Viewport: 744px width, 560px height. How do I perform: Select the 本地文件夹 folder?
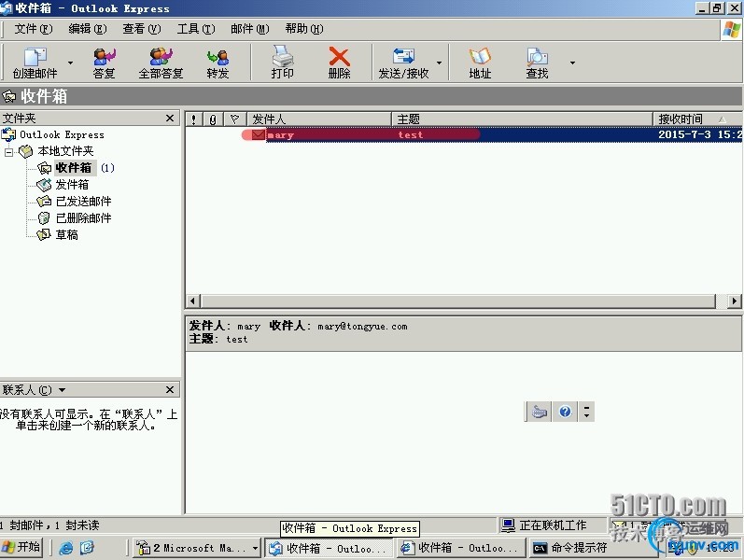point(65,151)
